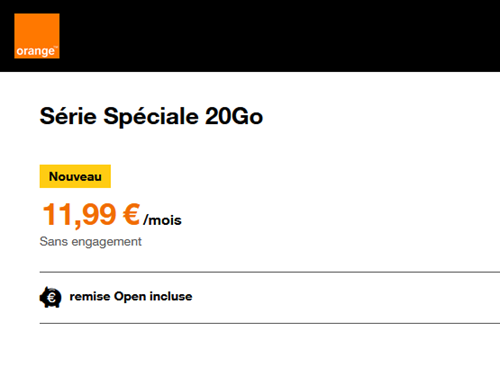The height and width of the screenshot is (376, 500).
Task: Click the Orange logo in the header
Action: (37, 36)
